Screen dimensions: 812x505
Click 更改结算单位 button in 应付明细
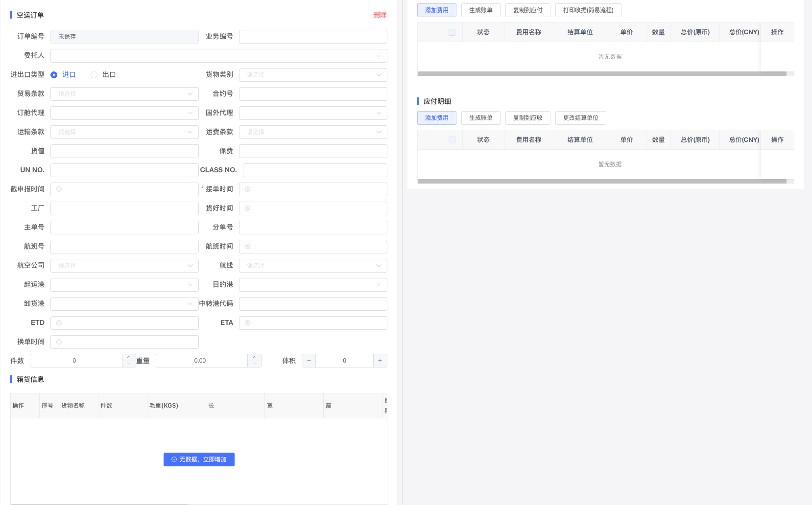(580, 118)
